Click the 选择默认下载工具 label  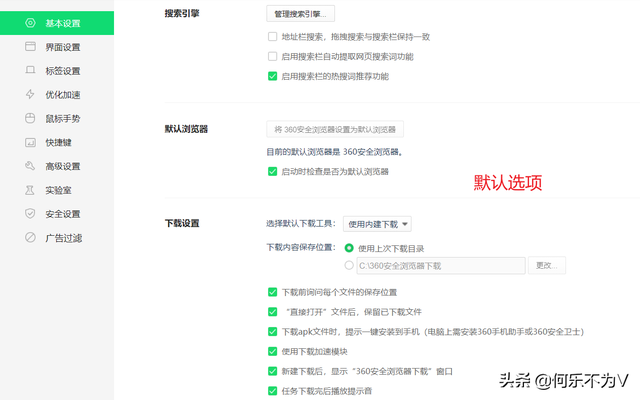(x=301, y=224)
